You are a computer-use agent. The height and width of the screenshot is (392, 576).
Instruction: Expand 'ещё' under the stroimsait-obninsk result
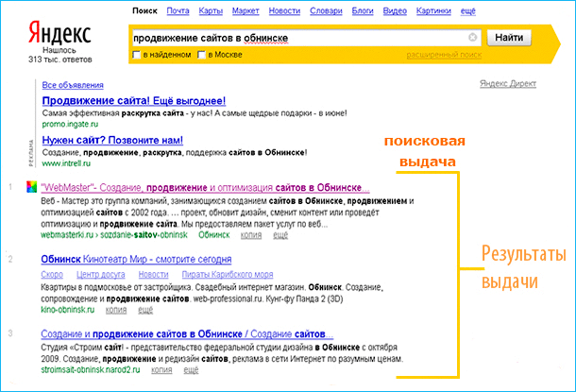pos(191,370)
